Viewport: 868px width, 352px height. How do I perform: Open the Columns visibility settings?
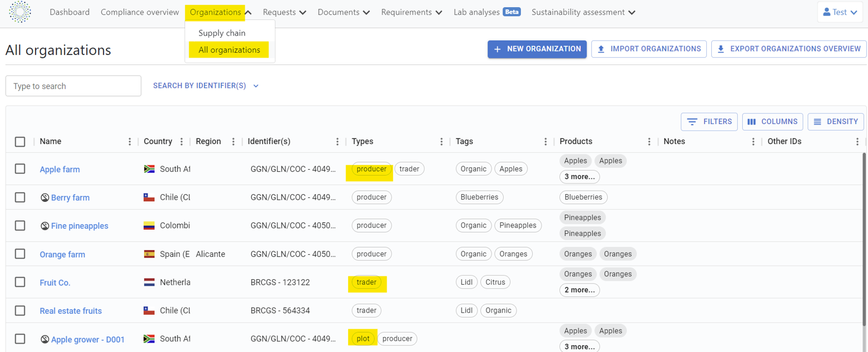(x=772, y=122)
